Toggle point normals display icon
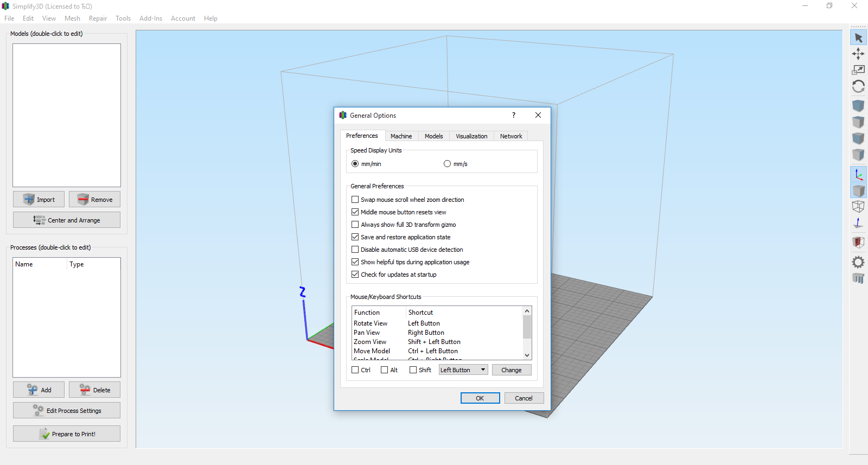 tap(858, 223)
